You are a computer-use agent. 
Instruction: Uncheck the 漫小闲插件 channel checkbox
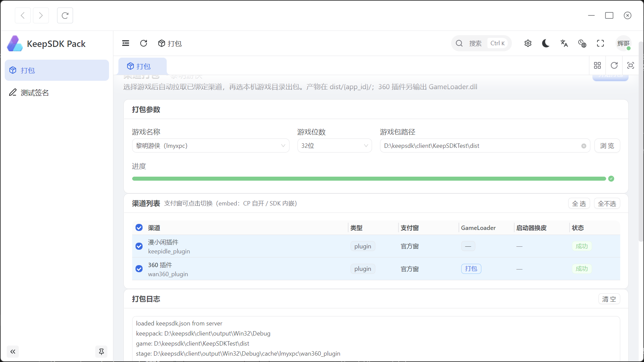(139, 246)
